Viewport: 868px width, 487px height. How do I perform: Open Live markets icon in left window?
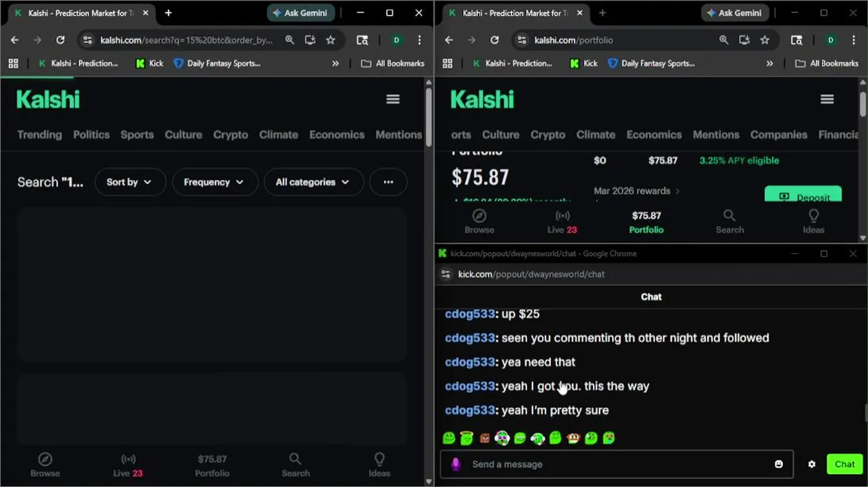(128, 459)
